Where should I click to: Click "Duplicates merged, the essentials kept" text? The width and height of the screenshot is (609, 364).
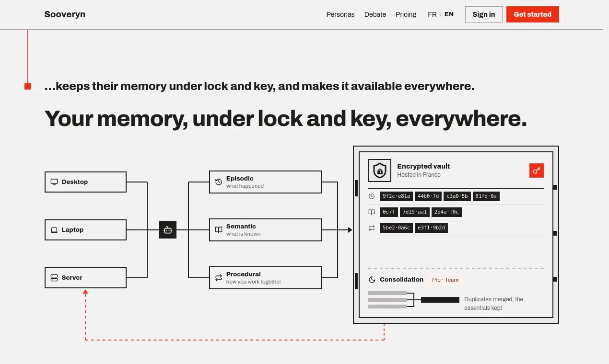coord(494,304)
